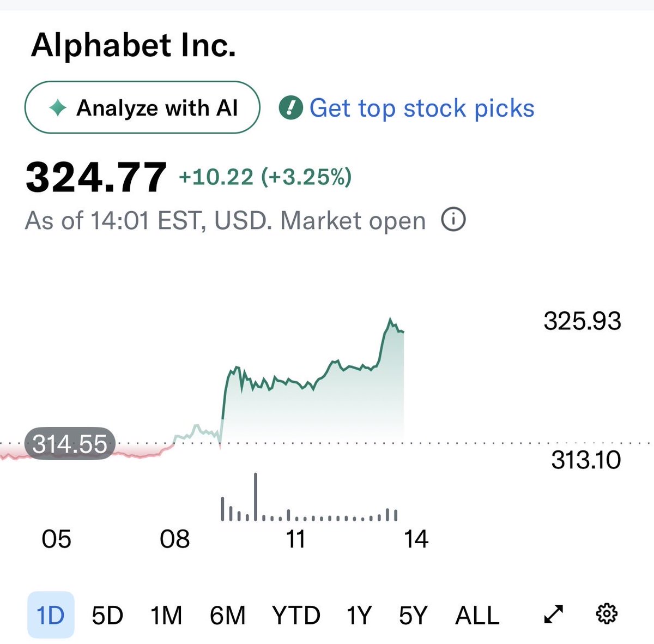Viewport: 654px width, 644px height.
Task: Expand the chart to fullscreen
Action: tap(554, 615)
